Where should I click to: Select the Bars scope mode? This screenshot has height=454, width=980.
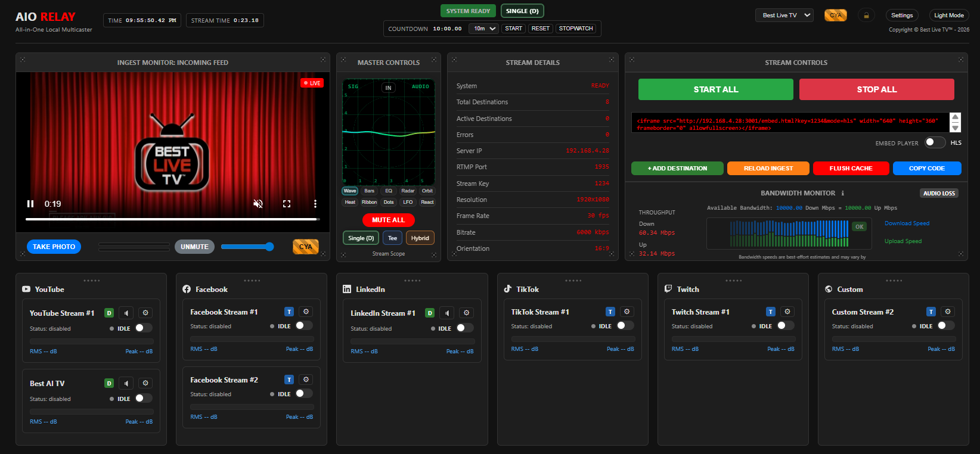click(369, 191)
